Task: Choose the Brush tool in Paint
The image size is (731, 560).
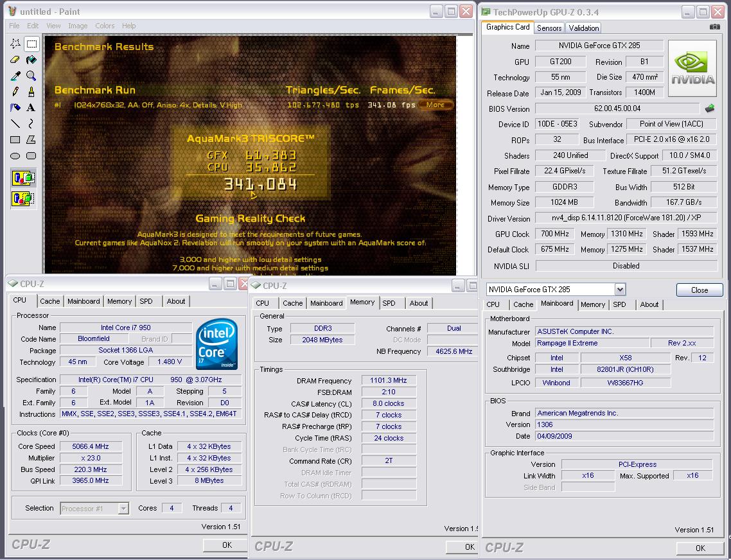Action: point(31,91)
